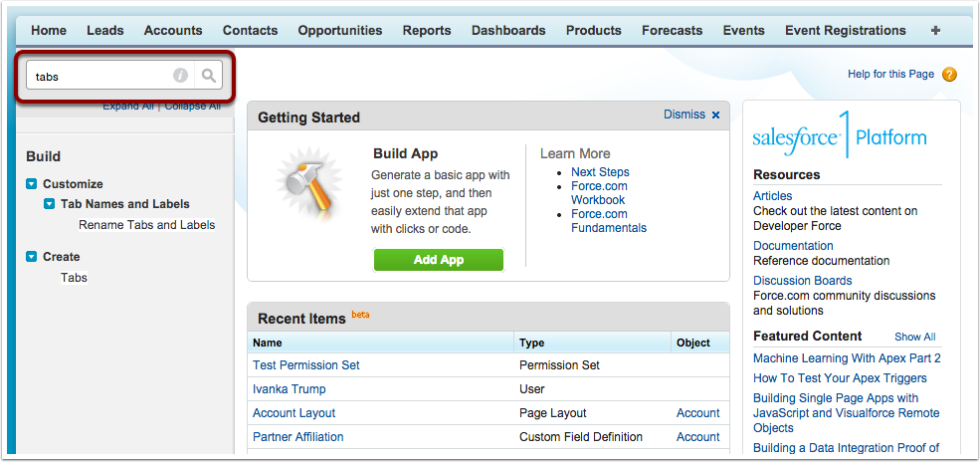Click Collapse All in the sidebar
This screenshot has height=462, width=980.
tap(192, 107)
